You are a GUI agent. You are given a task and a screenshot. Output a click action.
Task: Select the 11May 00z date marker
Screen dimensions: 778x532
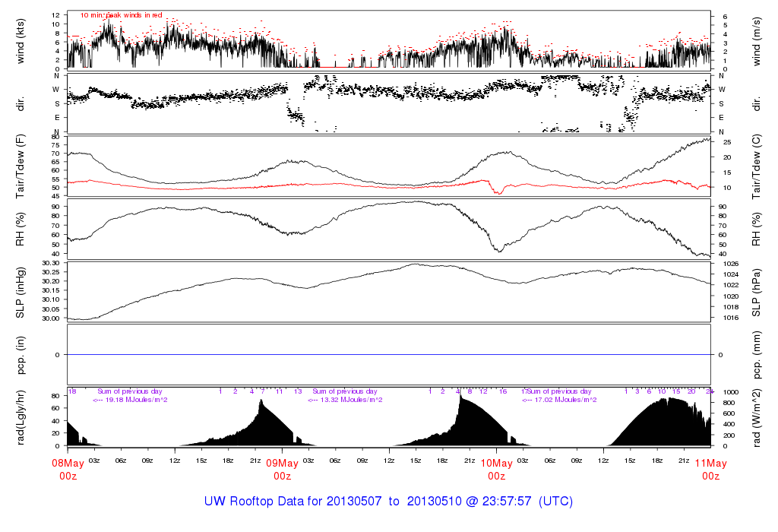pos(710,469)
